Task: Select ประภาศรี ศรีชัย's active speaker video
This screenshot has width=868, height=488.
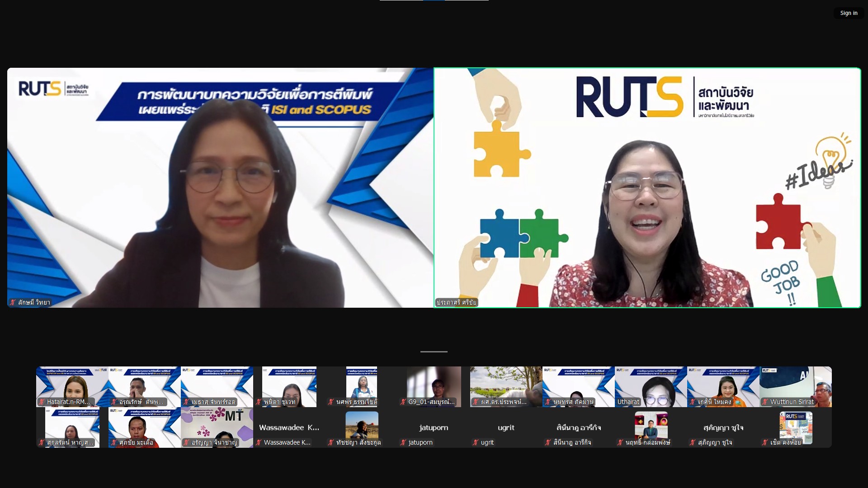Action: (x=647, y=188)
